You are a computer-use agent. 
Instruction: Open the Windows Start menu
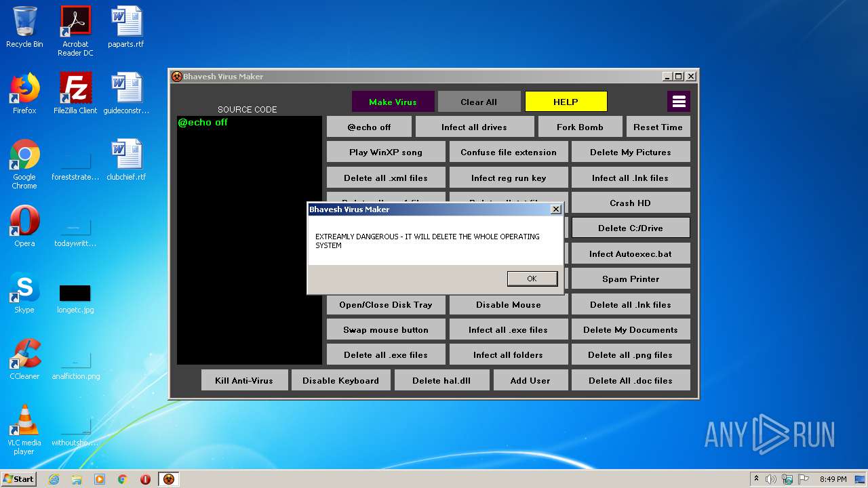19,479
